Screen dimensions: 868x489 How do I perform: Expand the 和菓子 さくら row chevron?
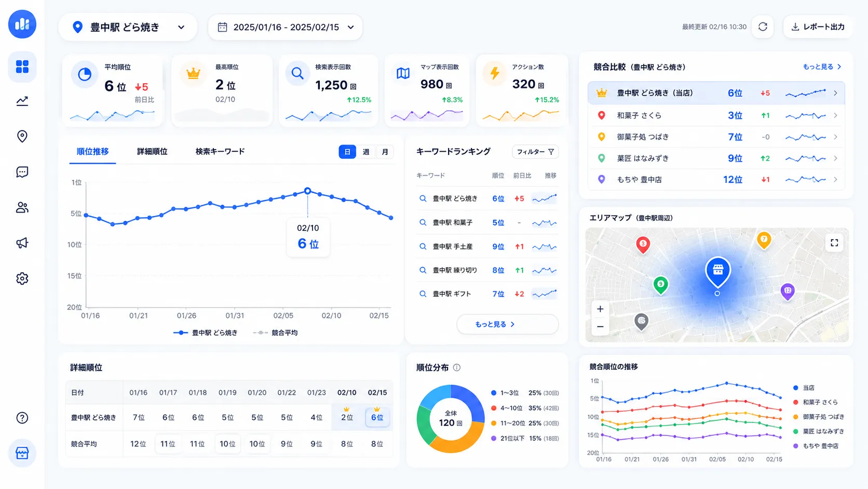click(x=835, y=115)
